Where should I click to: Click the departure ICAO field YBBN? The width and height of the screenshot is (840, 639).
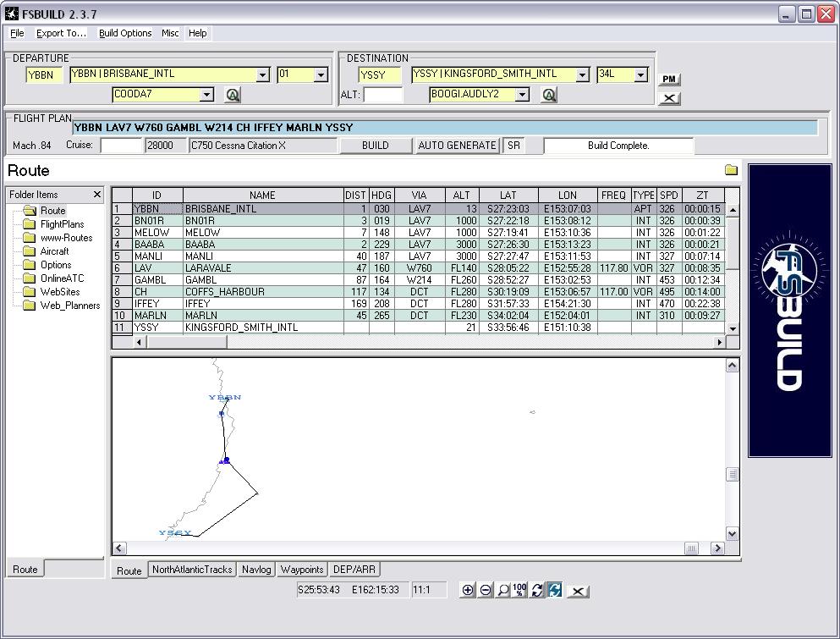pyautogui.click(x=45, y=75)
